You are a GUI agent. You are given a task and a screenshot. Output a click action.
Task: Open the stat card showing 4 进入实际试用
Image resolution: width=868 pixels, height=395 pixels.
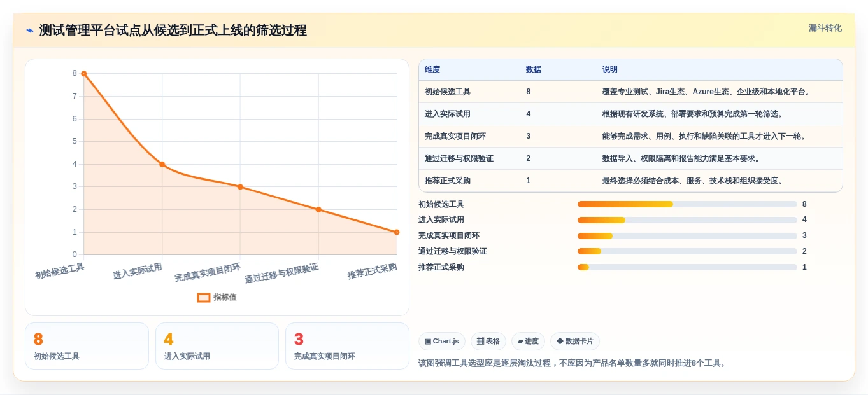pos(217,346)
